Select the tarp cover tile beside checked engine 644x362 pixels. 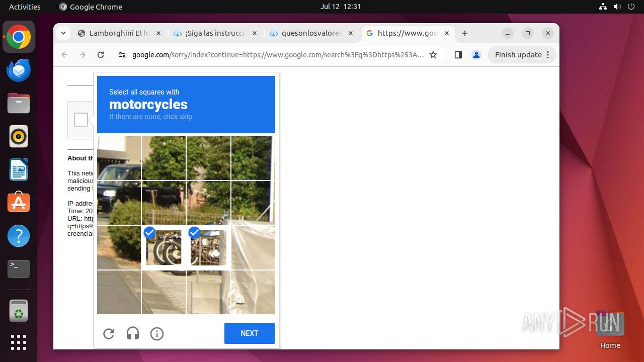coord(253,247)
